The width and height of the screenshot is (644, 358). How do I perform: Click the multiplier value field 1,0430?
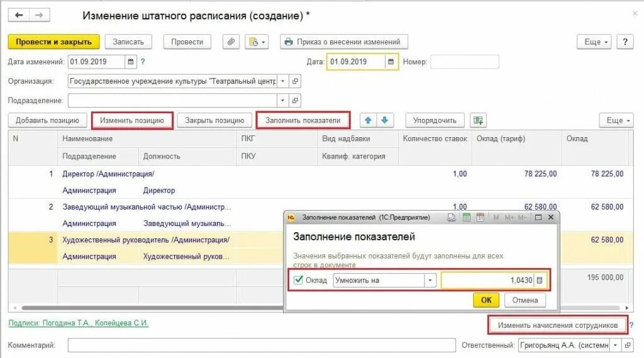[x=488, y=281]
